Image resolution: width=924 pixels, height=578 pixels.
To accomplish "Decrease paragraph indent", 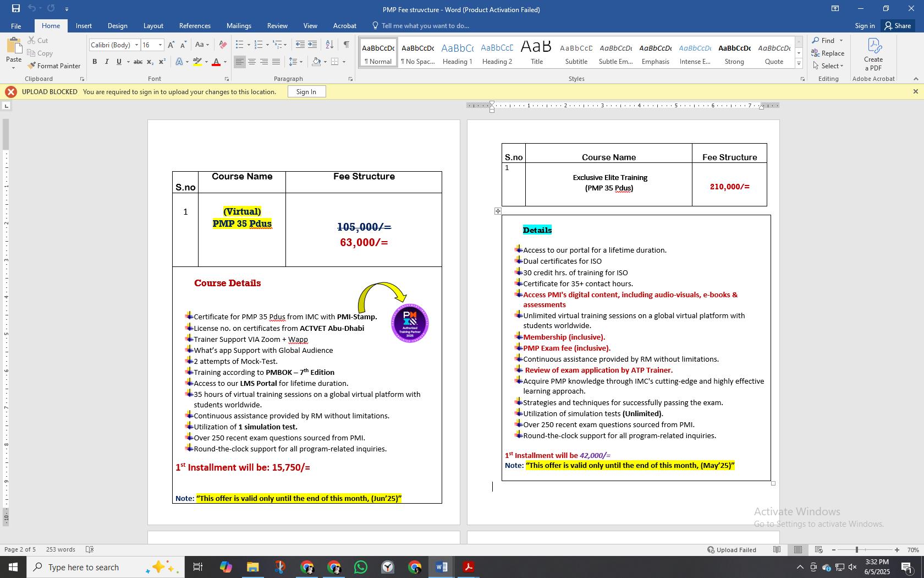I will pos(300,45).
